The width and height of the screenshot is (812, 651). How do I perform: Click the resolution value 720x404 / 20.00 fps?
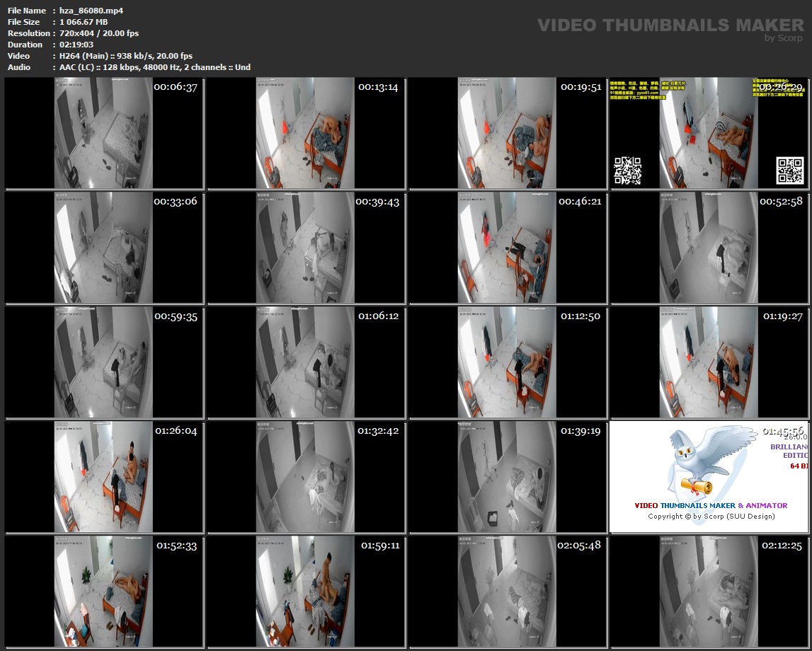[x=99, y=33]
